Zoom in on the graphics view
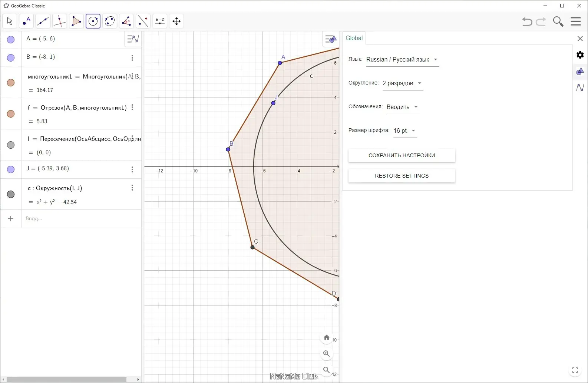 pos(327,354)
